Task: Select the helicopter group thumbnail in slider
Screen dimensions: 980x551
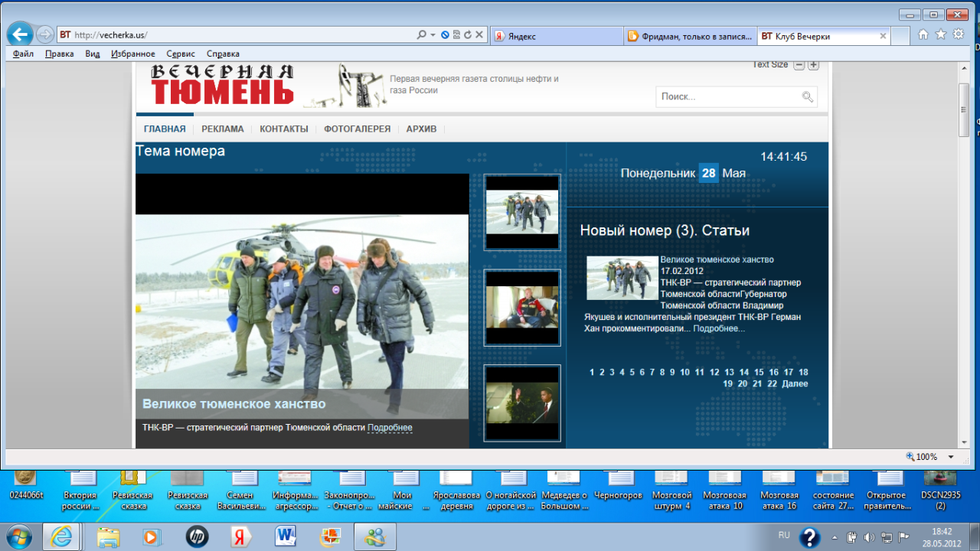Action: point(522,212)
